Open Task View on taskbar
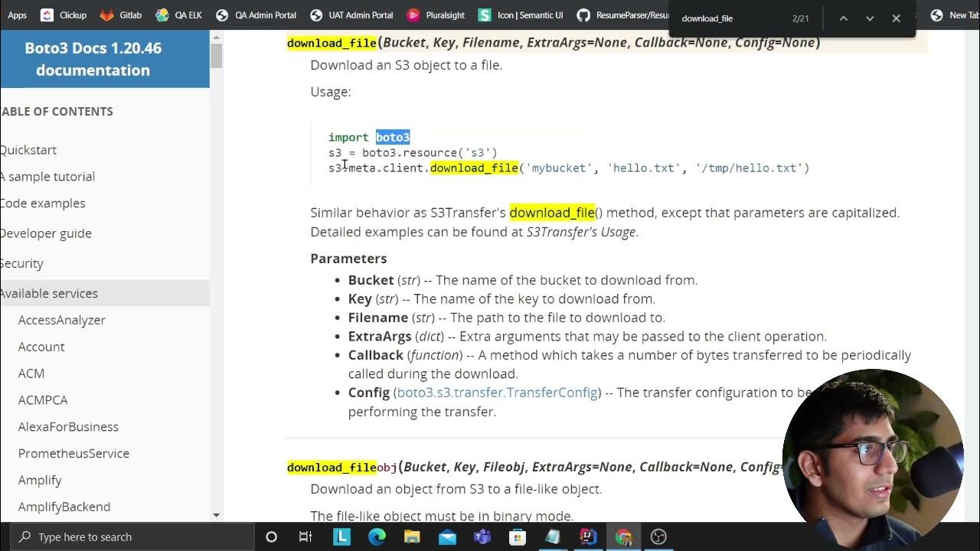 click(305, 537)
